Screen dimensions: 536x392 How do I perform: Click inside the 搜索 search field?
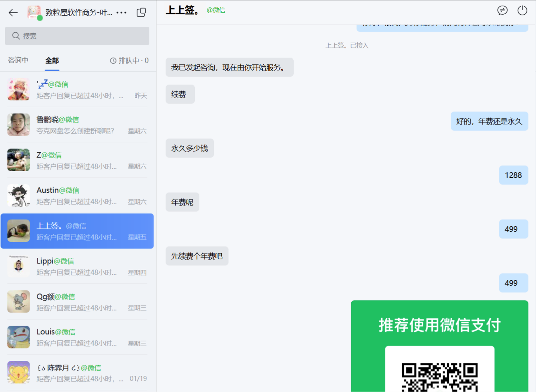(77, 36)
